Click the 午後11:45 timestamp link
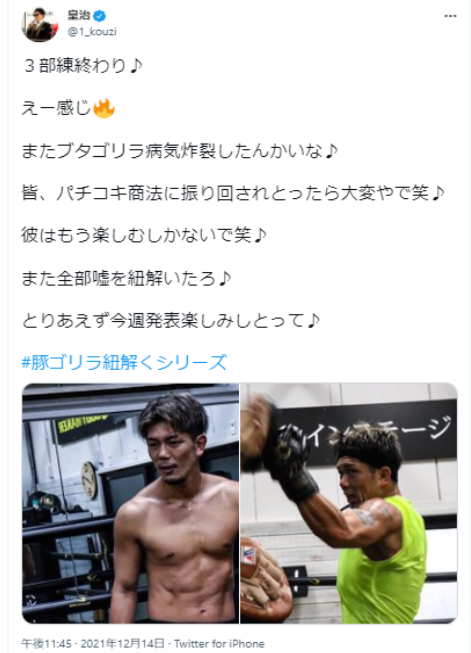This screenshot has height=653, width=471. (46, 643)
